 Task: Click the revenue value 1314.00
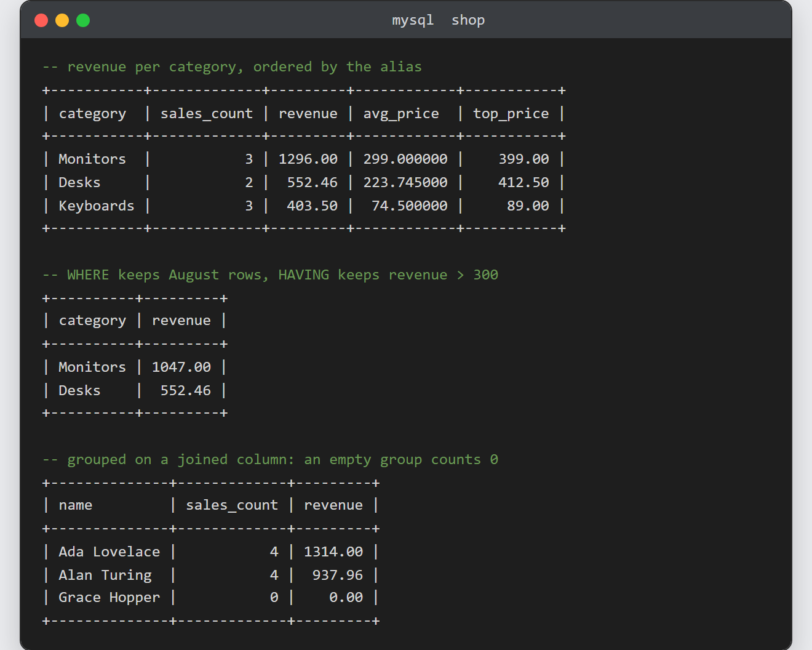[333, 552]
